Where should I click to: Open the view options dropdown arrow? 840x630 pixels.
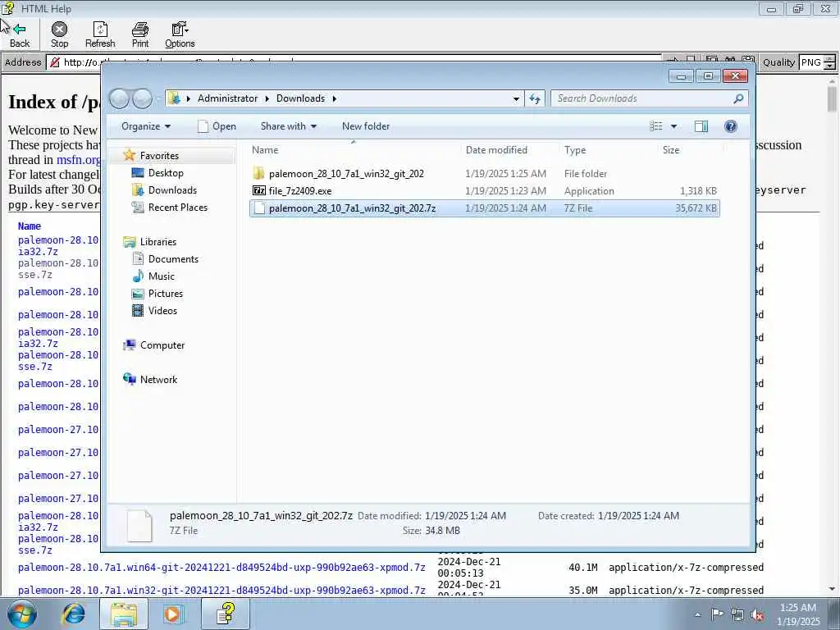tap(674, 126)
